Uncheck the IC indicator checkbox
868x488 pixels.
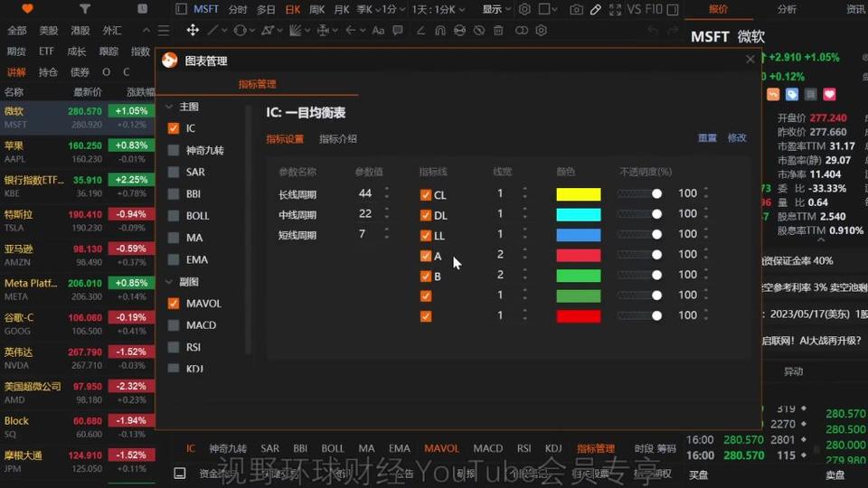coord(174,128)
